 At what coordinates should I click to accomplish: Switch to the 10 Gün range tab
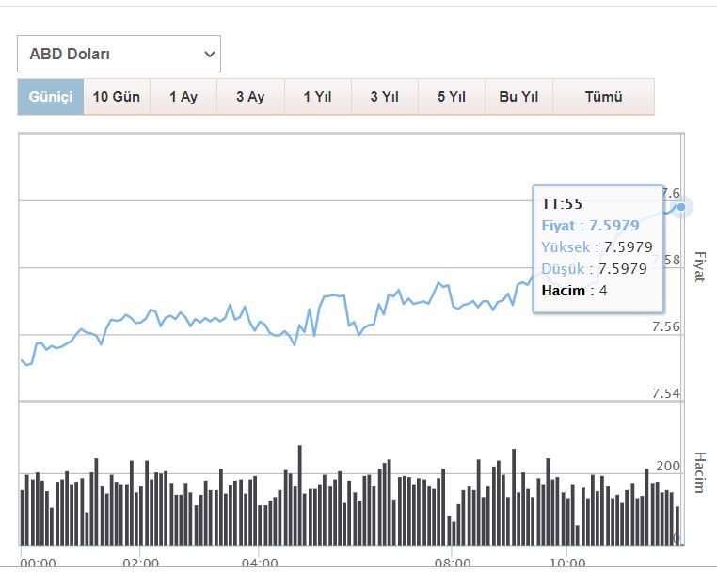pos(117,97)
